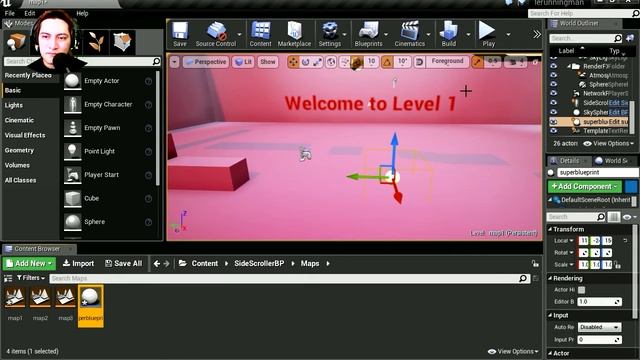Open the Content browser toolbar icon
This screenshot has height=360, width=640.
click(260, 34)
